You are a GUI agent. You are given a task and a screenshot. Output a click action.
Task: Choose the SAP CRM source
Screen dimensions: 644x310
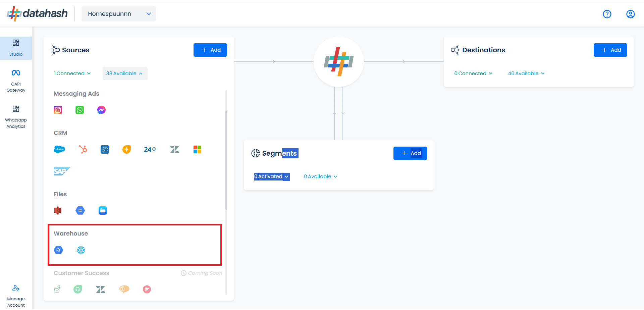[62, 171]
